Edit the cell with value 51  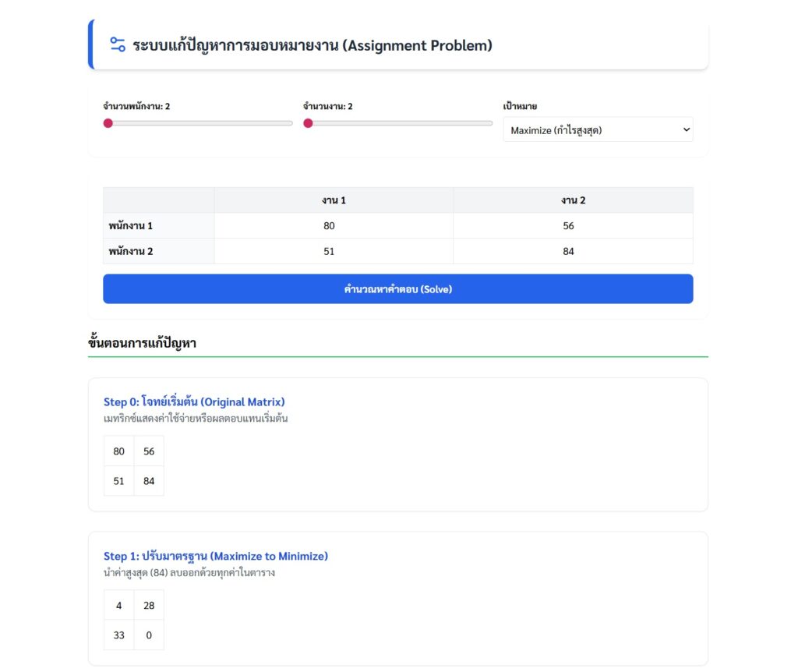334,252
